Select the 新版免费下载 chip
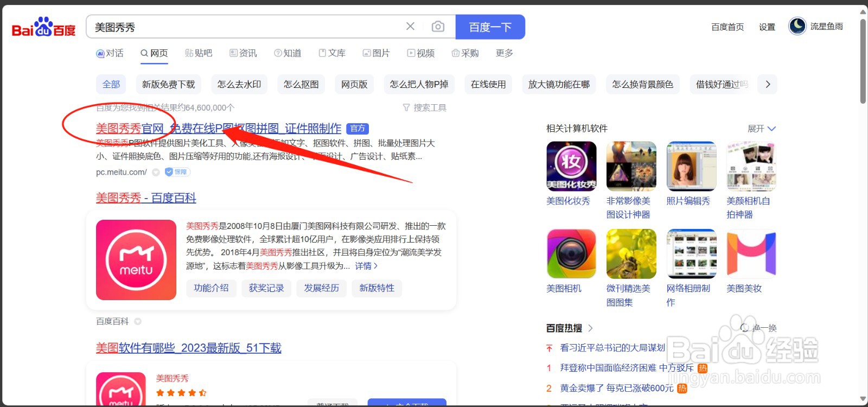 (x=169, y=84)
